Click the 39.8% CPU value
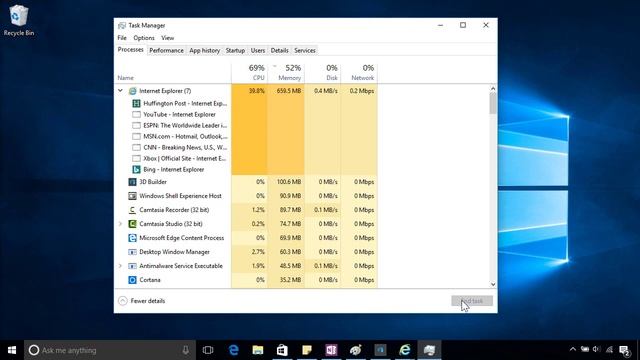 pyautogui.click(x=257, y=91)
